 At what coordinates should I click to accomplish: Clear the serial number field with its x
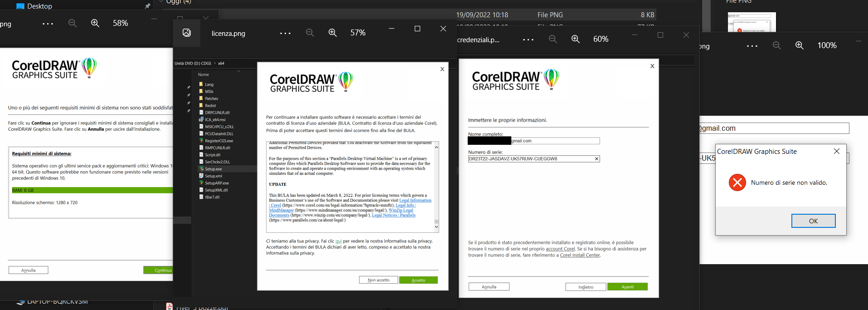coord(596,159)
